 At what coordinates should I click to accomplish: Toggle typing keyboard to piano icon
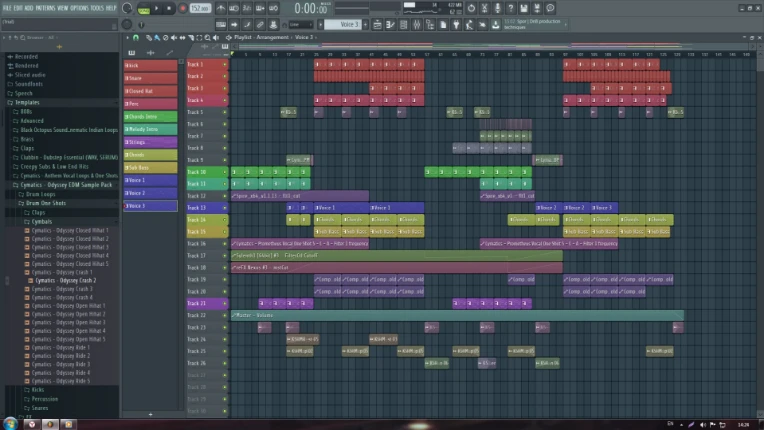point(221,24)
